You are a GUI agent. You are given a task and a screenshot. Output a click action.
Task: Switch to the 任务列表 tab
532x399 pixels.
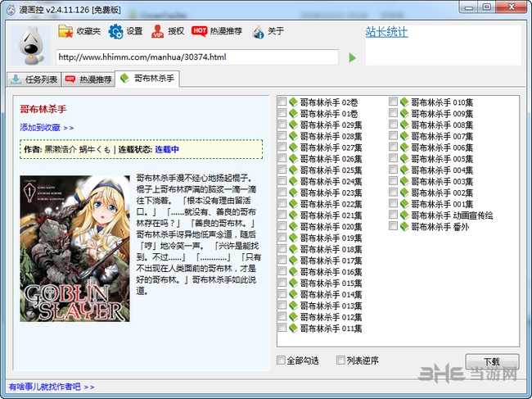coord(34,79)
